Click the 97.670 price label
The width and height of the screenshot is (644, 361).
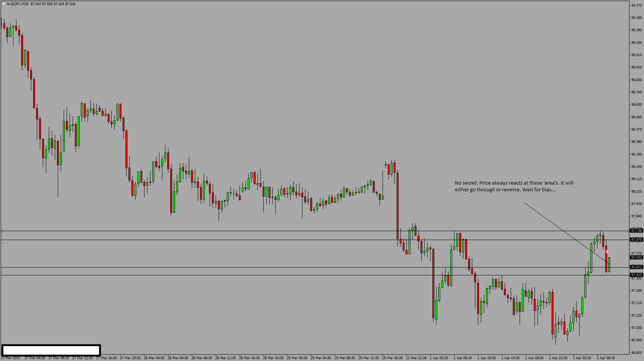coord(637,240)
